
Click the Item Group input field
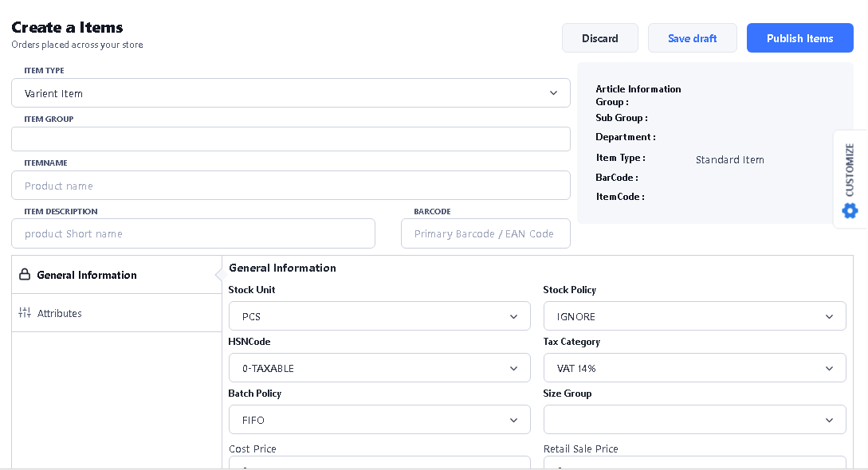[290, 139]
